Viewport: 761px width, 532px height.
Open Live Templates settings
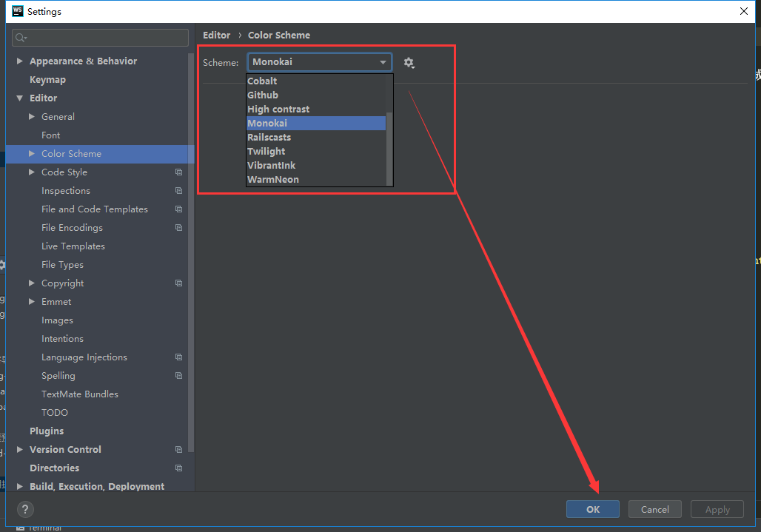pyautogui.click(x=73, y=246)
